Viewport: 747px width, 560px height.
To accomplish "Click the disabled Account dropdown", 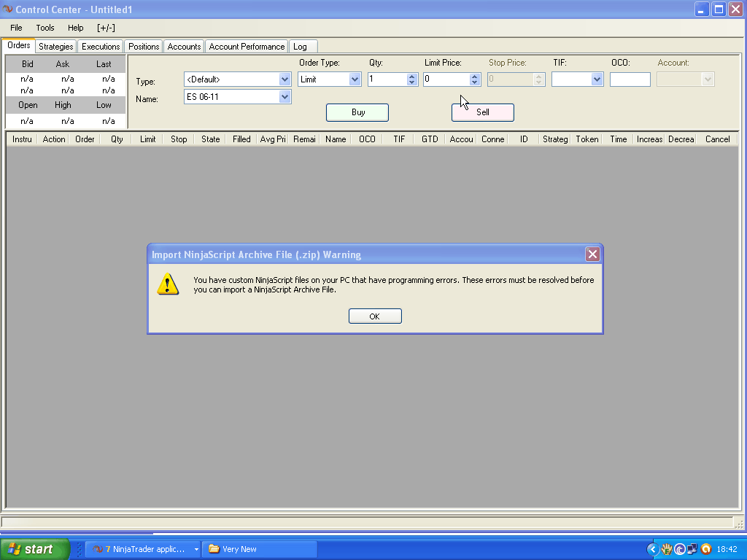I will click(x=685, y=79).
